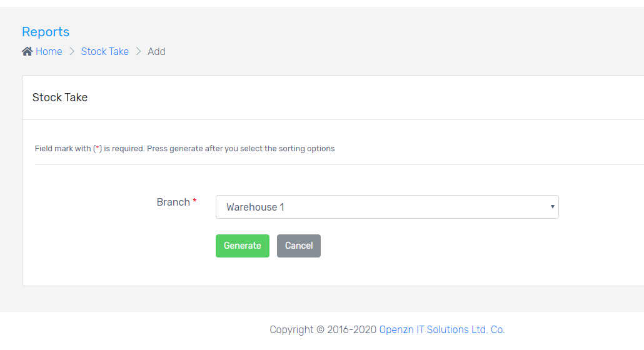Click the Branch dropdown arrow

coord(552,207)
